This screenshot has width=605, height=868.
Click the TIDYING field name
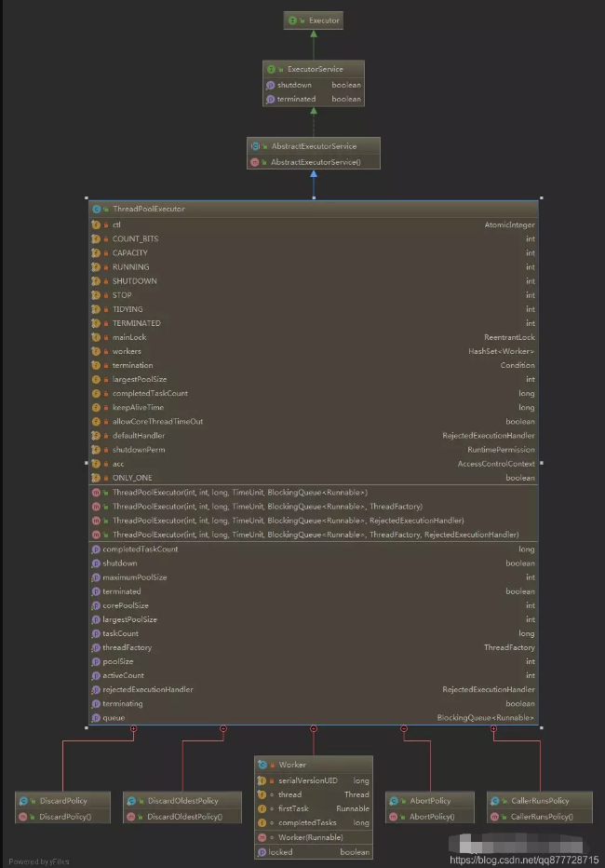point(128,309)
